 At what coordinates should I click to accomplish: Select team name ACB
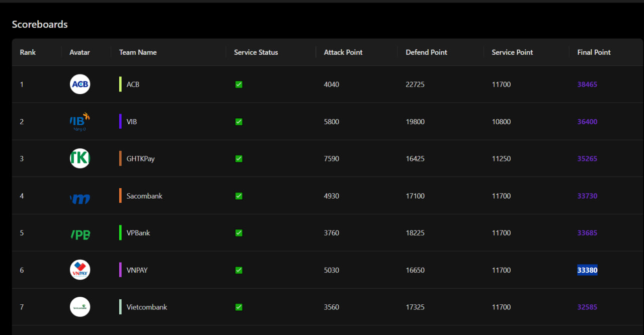click(x=133, y=85)
